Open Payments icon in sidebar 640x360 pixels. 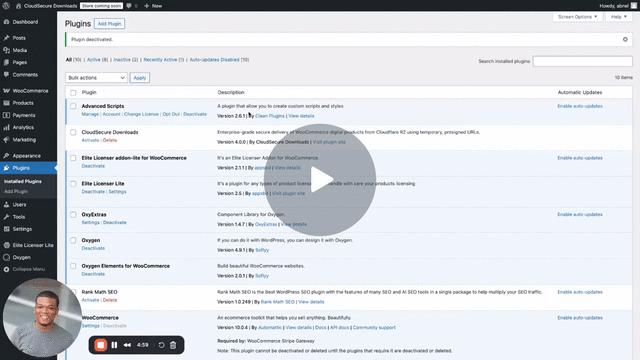click(x=6, y=115)
